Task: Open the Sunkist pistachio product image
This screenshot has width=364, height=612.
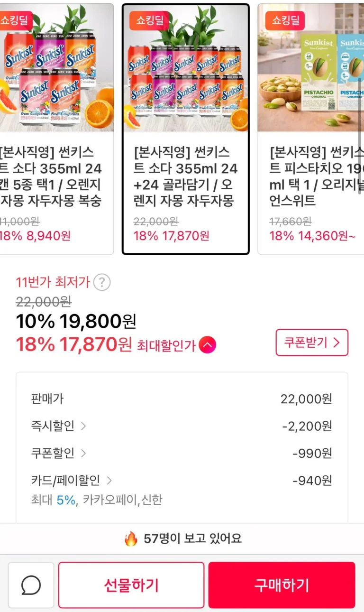Action: point(311,71)
